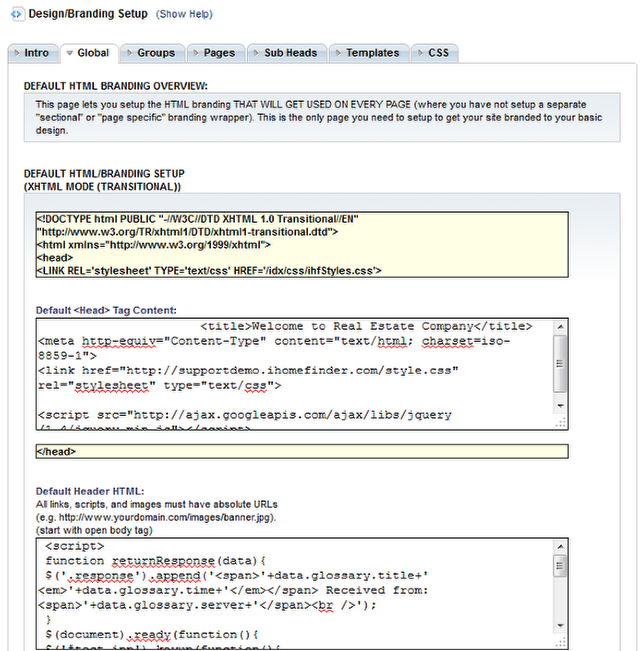Click the arrow icon on Intro tab
Viewport: 640px width, 651px height.
tap(17, 53)
